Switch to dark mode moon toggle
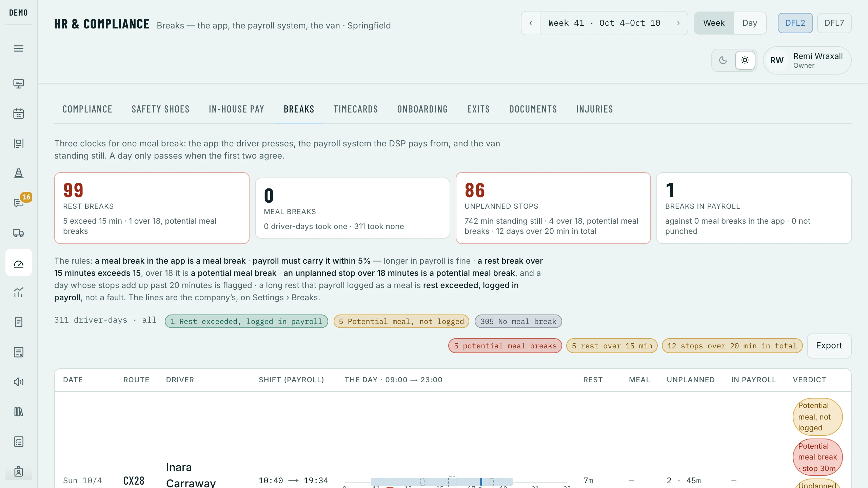This screenshot has height=488, width=868. pyautogui.click(x=723, y=60)
